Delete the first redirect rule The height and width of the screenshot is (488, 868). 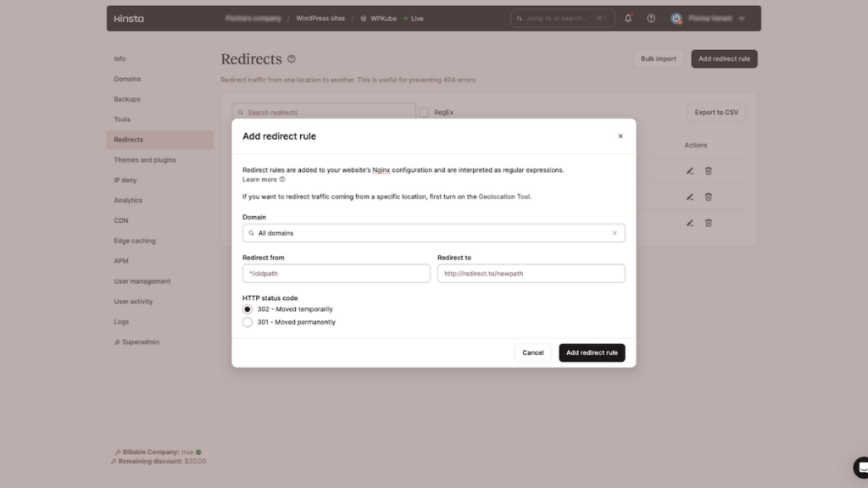click(x=708, y=171)
